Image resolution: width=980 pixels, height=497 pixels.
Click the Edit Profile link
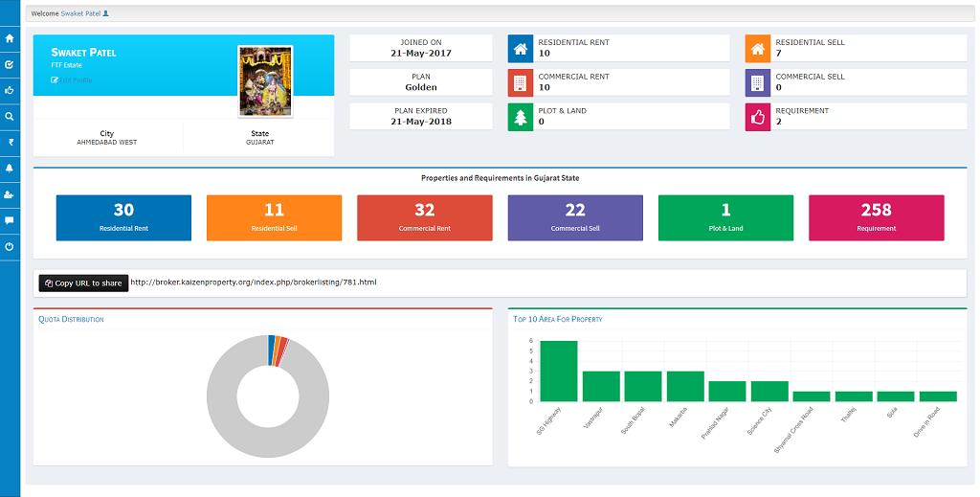tap(73, 79)
